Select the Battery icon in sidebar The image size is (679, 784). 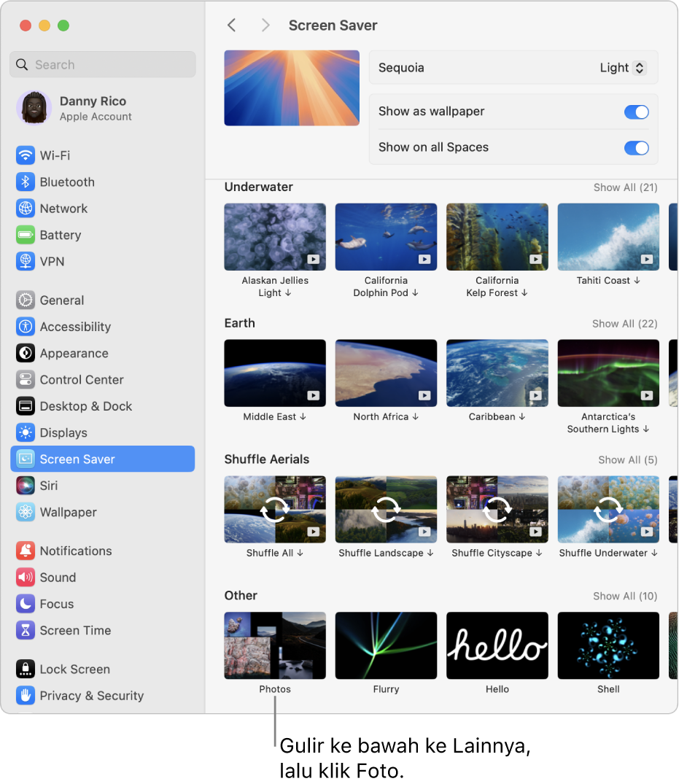point(25,235)
